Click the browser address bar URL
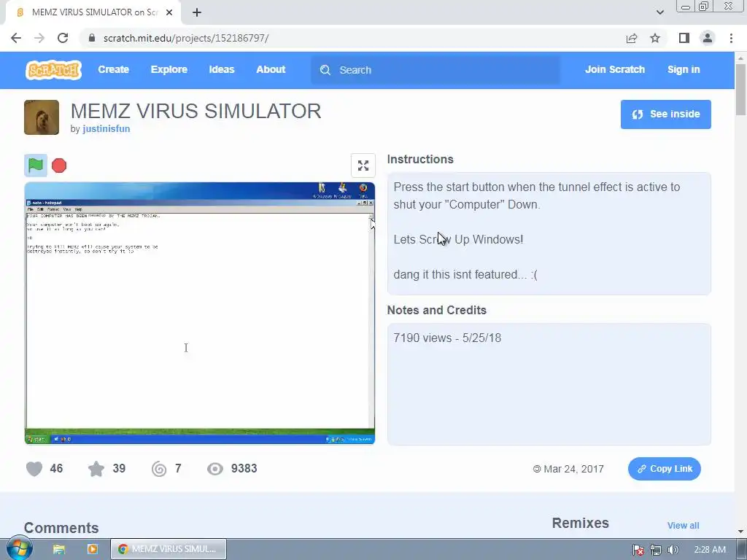 [186, 38]
